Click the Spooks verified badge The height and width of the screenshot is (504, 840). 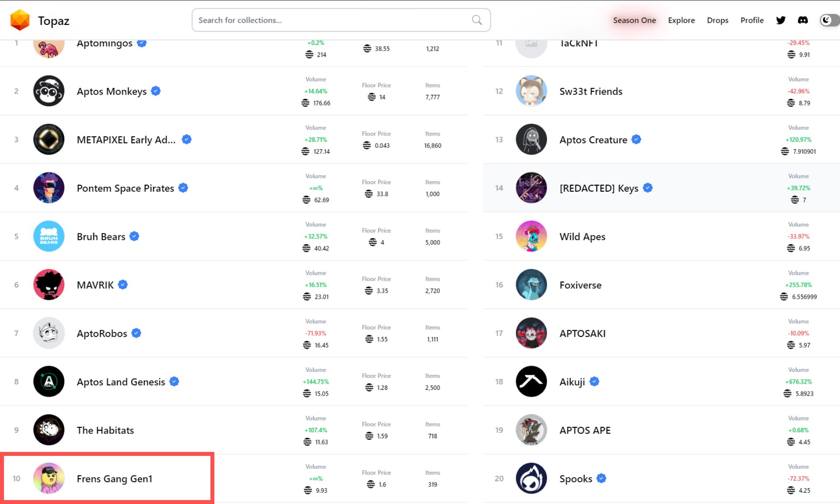coord(602,478)
